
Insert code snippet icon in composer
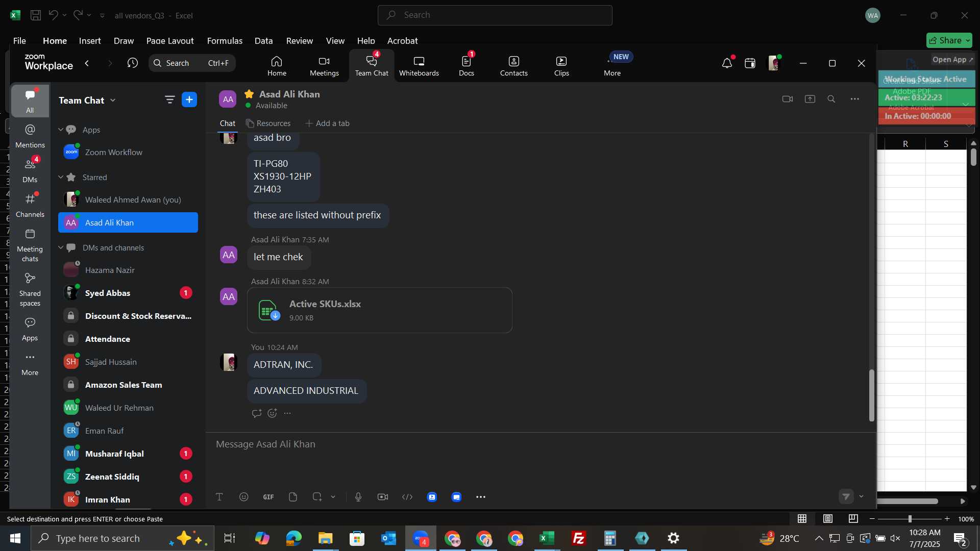[x=407, y=497]
